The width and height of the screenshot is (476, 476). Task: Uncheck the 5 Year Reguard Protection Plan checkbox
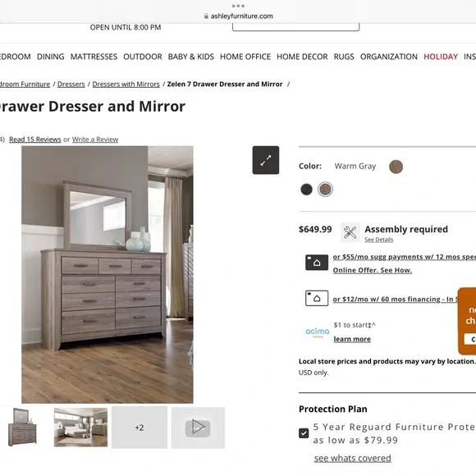[304, 433]
